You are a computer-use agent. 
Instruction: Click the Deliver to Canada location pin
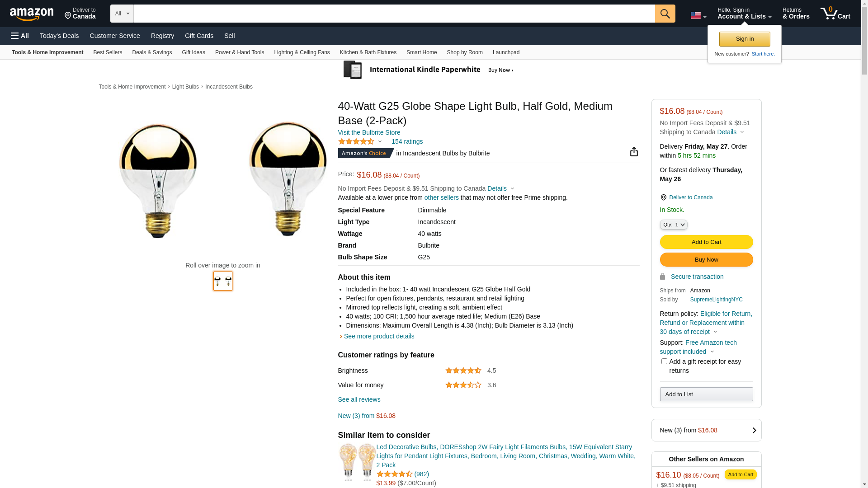tap(663, 197)
